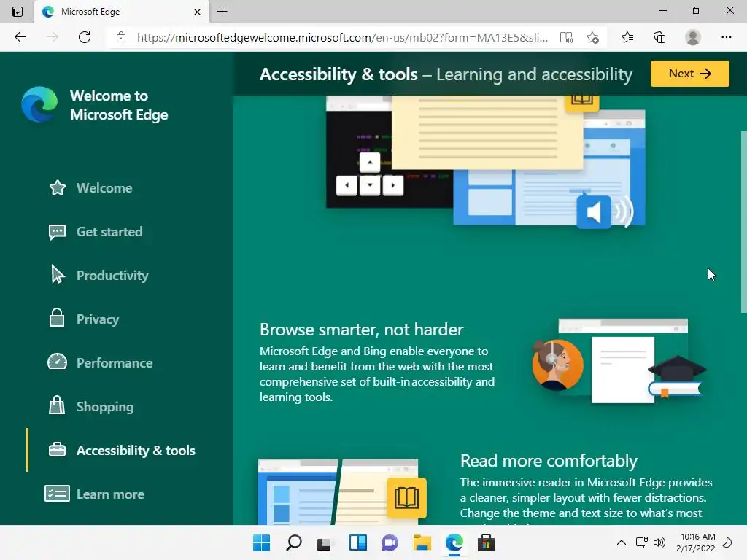This screenshot has width=747, height=560.
Task: Open Collections panel
Action: click(659, 37)
